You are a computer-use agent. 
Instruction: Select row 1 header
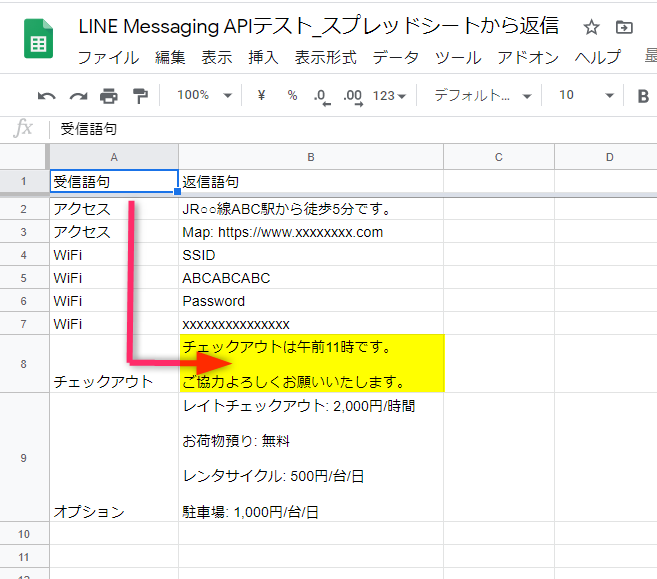click(x=23, y=181)
